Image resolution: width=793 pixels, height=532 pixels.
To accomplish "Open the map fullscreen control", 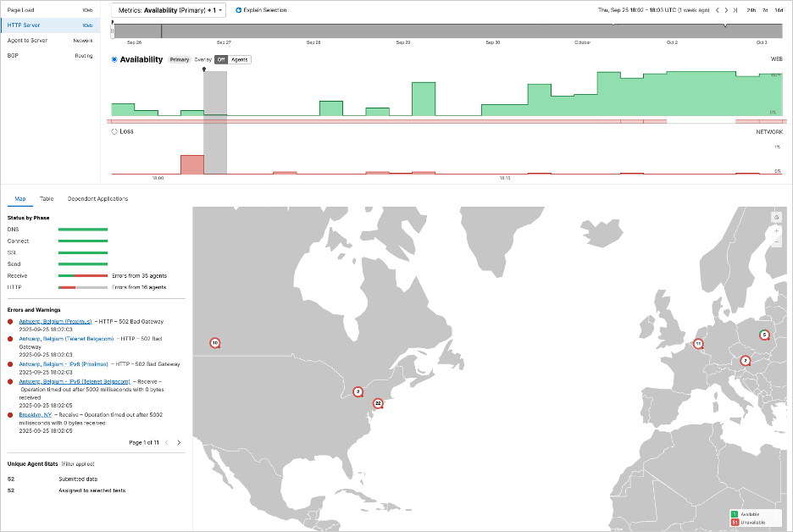I will [x=776, y=217].
